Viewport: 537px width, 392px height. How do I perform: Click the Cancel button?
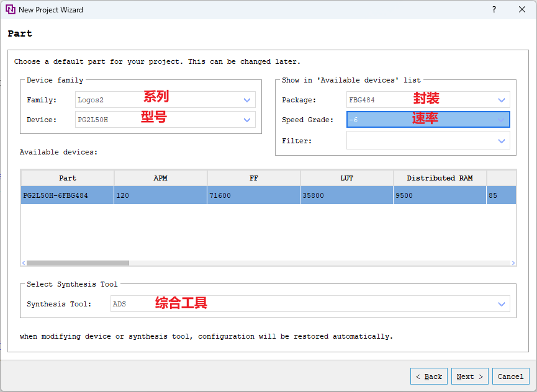(x=510, y=376)
